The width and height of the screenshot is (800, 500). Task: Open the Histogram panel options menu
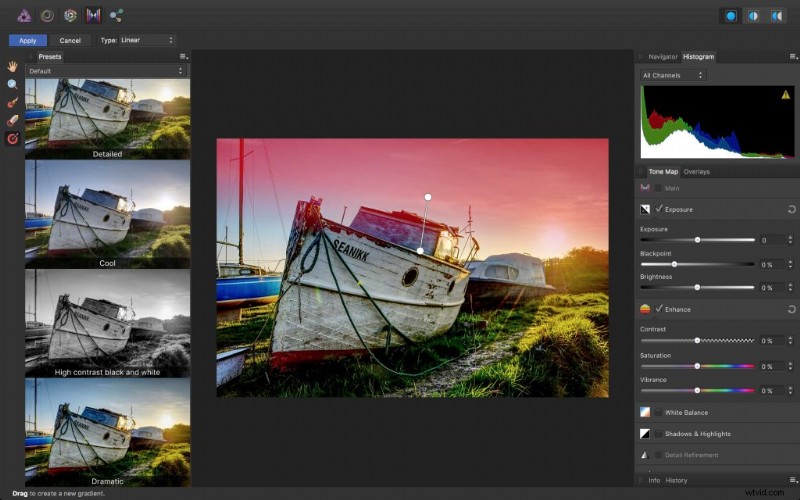point(793,57)
